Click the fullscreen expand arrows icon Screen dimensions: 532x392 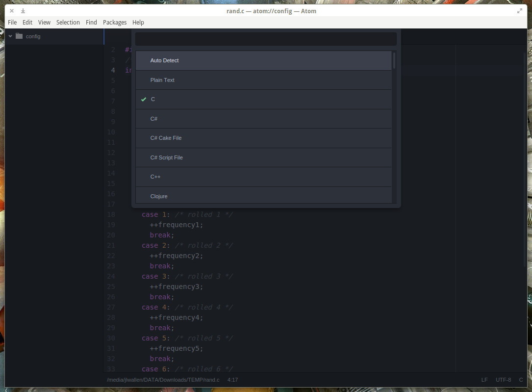[520, 11]
